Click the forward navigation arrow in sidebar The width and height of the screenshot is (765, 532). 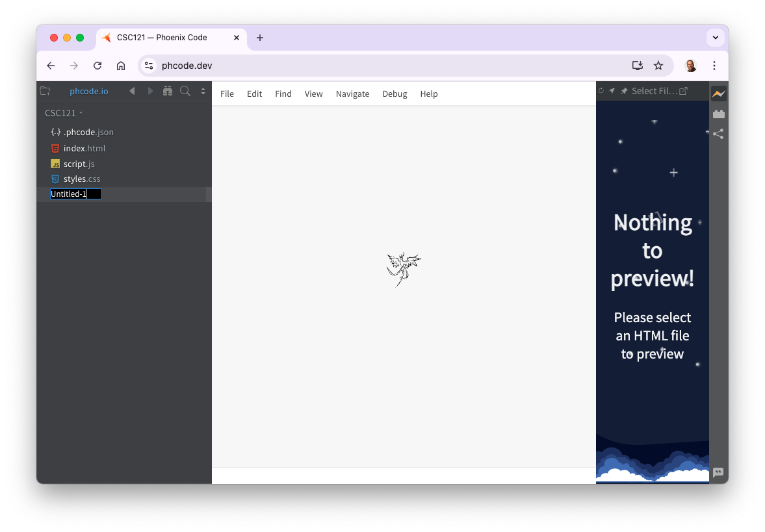(150, 91)
